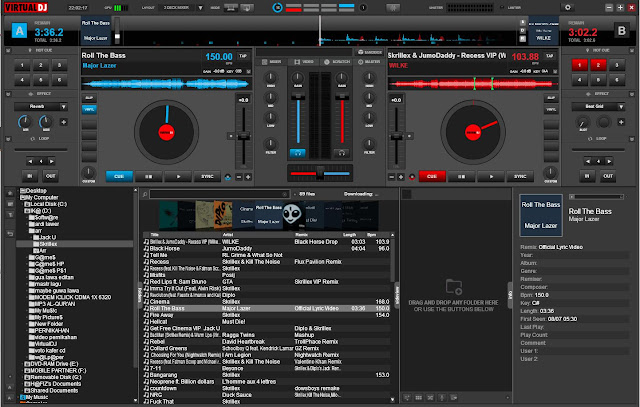Viewport: 640px width, 407px height.
Task: Halve the loop on deck B
Action: (588, 161)
